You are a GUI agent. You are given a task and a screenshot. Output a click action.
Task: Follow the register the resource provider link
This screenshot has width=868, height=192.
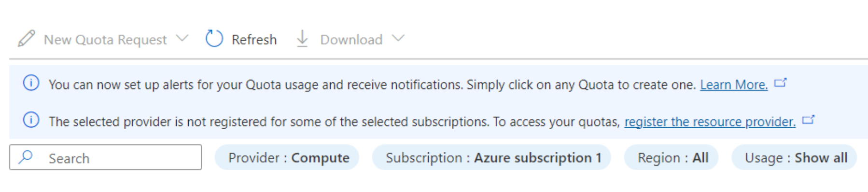pyautogui.click(x=710, y=121)
